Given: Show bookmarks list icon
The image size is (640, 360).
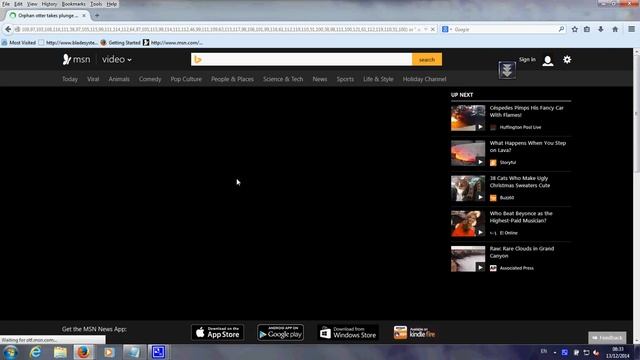Looking at the screenshot, I should pos(587,29).
